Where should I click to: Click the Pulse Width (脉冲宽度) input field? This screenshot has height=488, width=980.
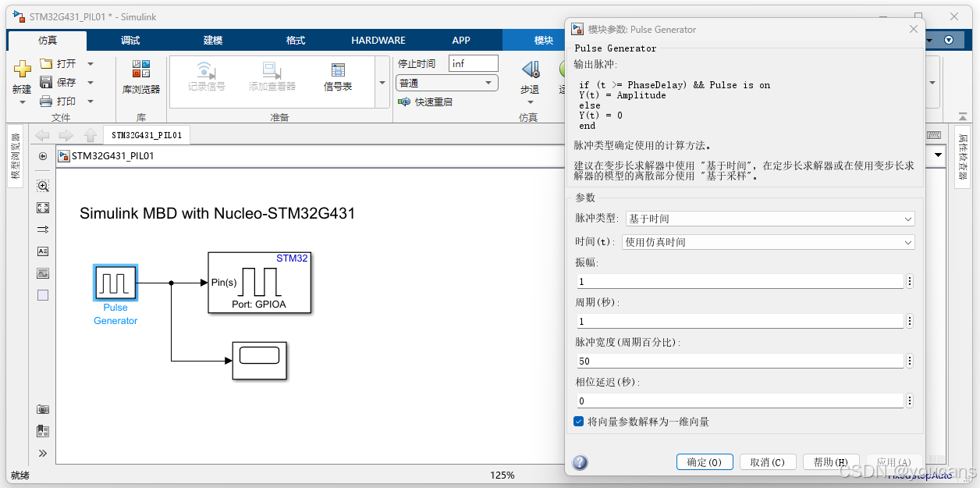[740, 361]
